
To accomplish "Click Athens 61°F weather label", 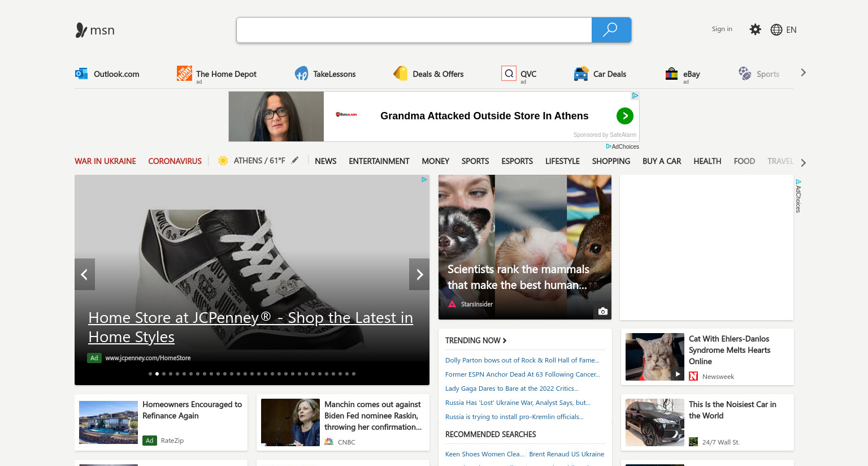I will 259,161.
